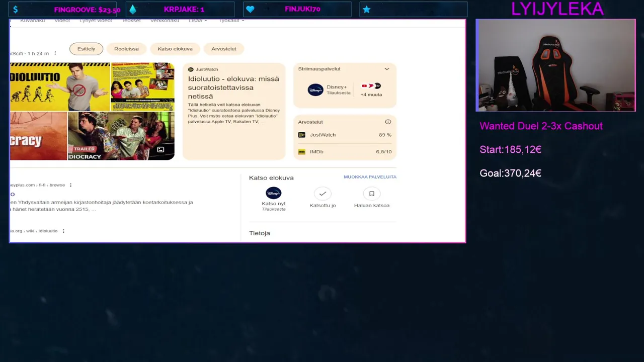Collapse the Striimauspalvelut card chevron
This screenshot has width=644, height=362.
[387, 69]
